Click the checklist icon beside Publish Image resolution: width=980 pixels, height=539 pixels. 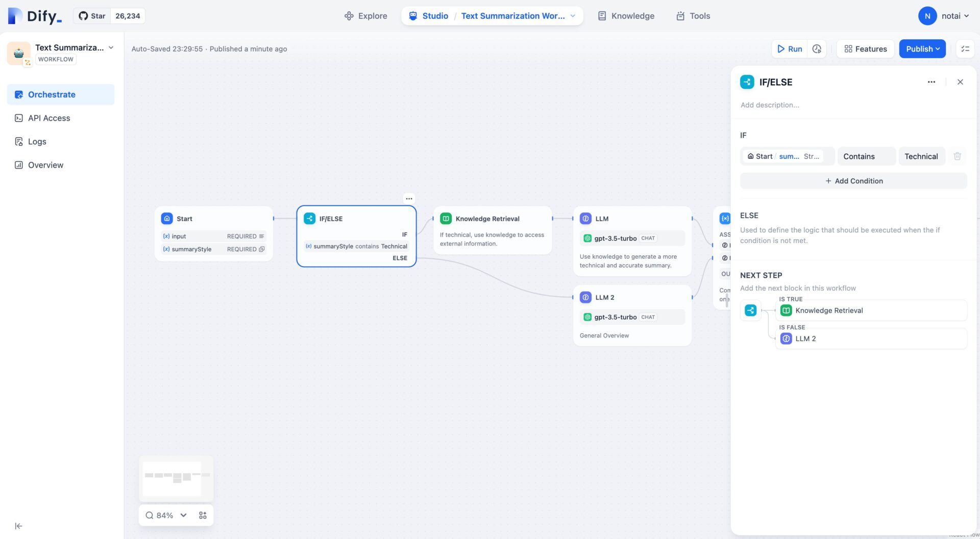pos(965,49)
